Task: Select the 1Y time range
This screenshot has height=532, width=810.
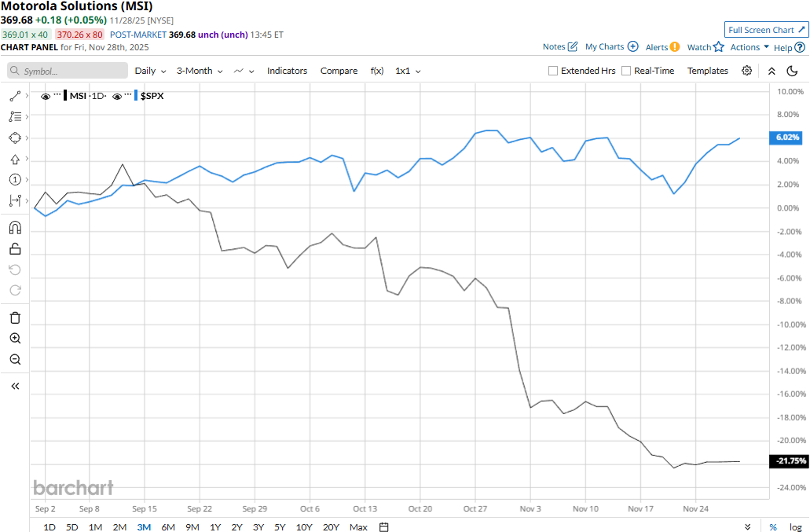Action: pos(215,526)
